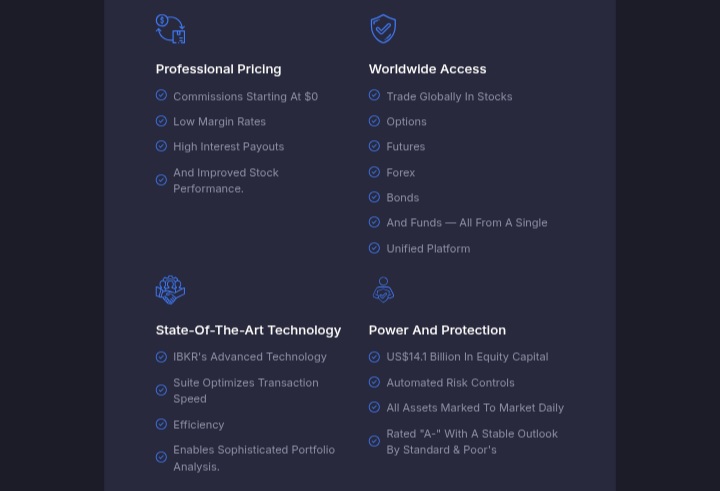This screenshot has height=491, width=720.
Task: Select the Professional Pricing heading
Action: pos(219,69)
